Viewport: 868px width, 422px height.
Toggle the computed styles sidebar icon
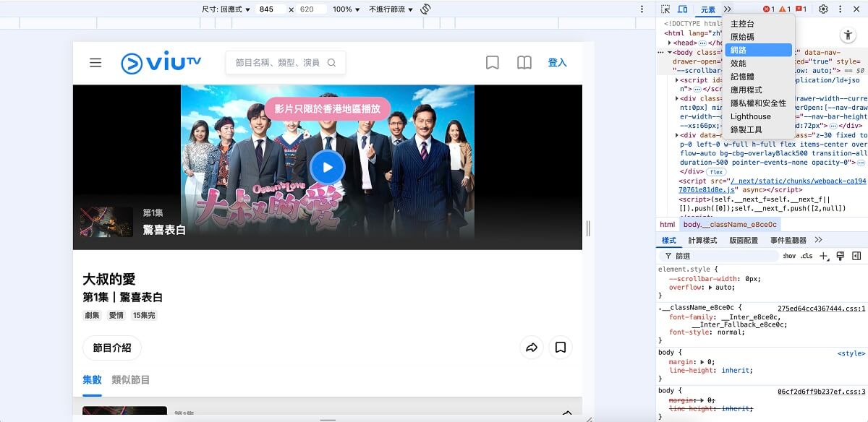[x=856, y=256]
